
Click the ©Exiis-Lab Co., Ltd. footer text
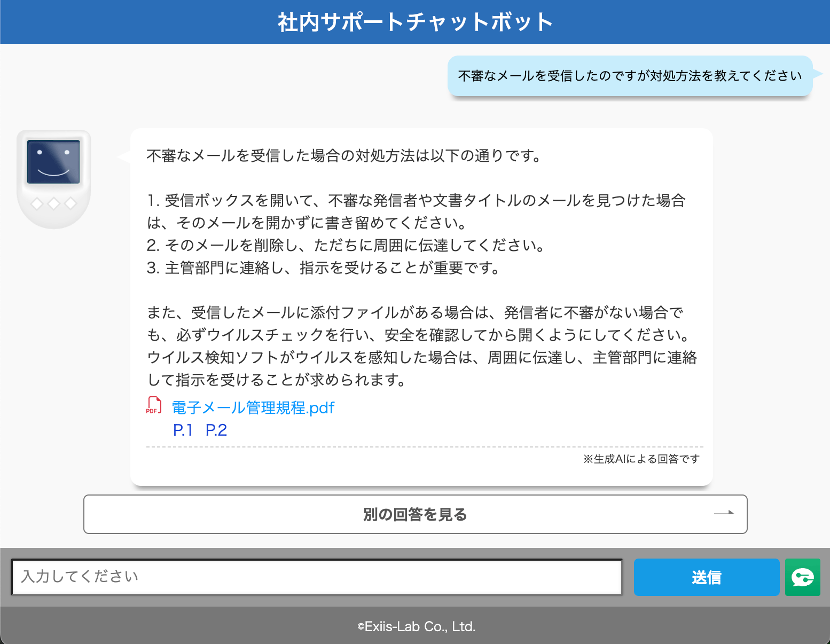click(416, 626)
